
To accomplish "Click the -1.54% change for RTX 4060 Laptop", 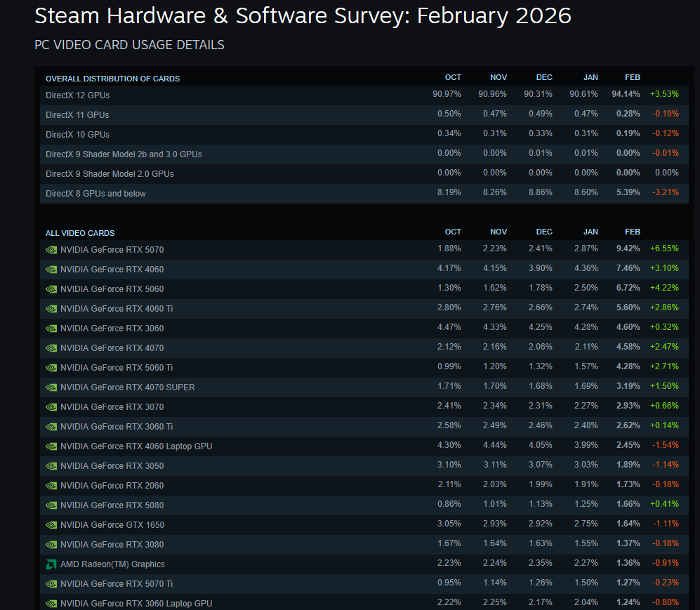I will pyautogui.click(x=665, y=445).
